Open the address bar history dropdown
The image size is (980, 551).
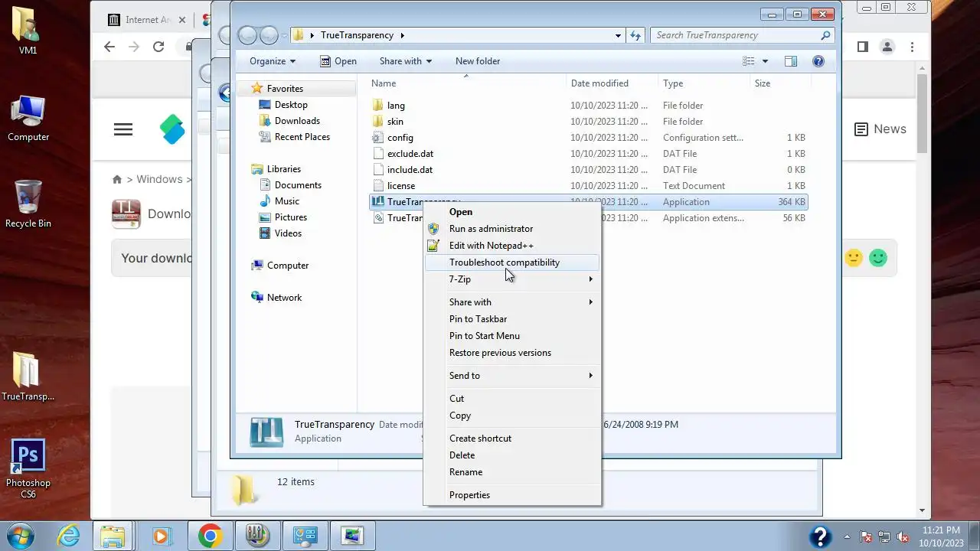coord(619,35)
